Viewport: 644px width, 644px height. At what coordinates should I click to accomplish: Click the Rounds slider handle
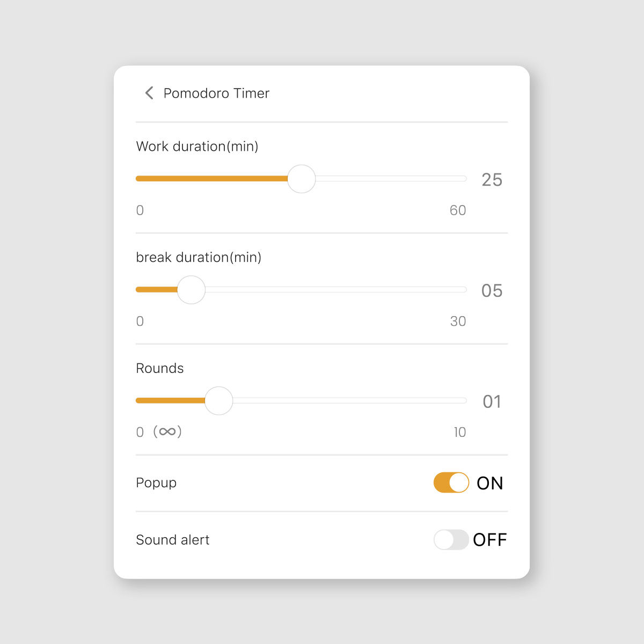pyautogui.click(x=218, y=400)
